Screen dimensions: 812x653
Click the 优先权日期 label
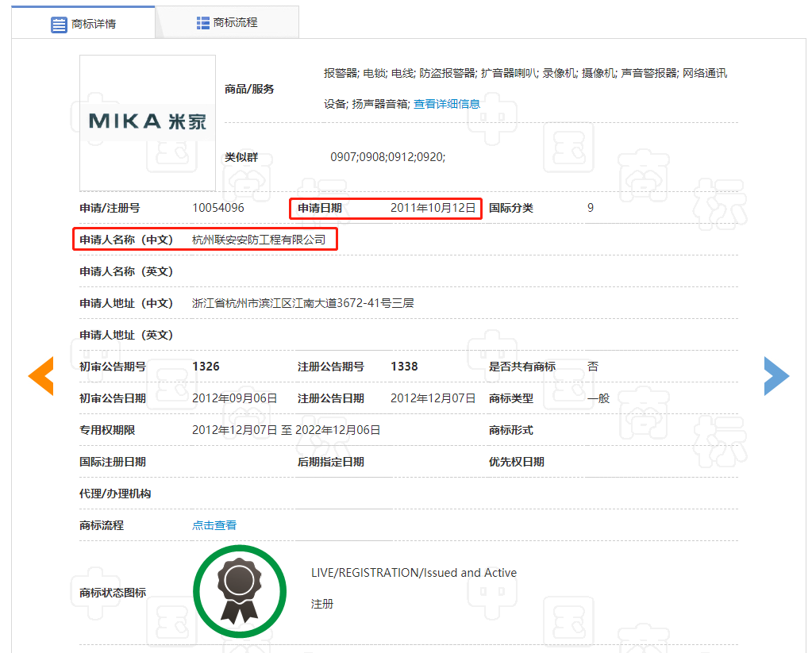tap(516, 462)
